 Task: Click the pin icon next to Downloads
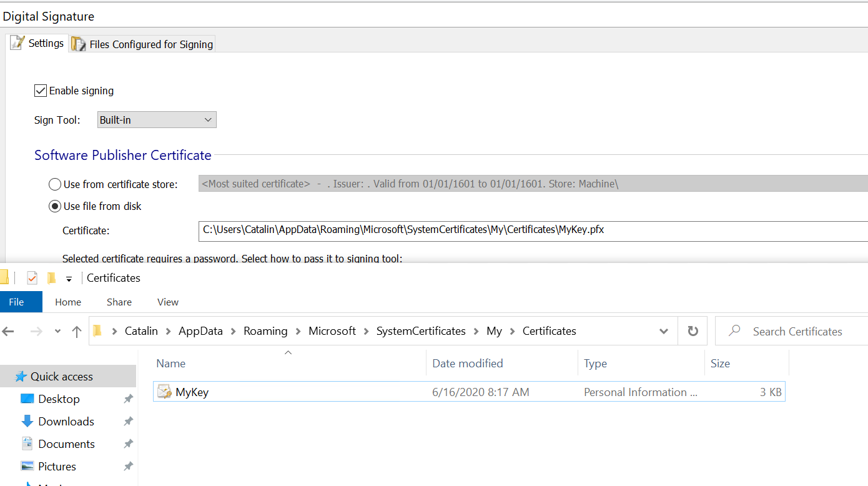[128, 421]
